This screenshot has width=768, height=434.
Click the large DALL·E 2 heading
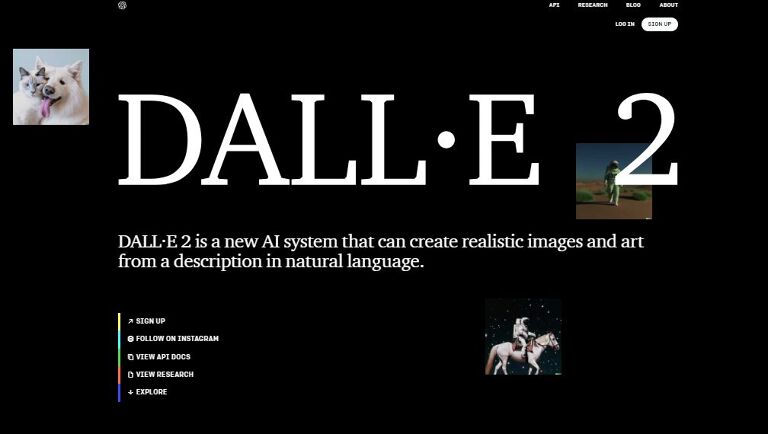[398, 139]
